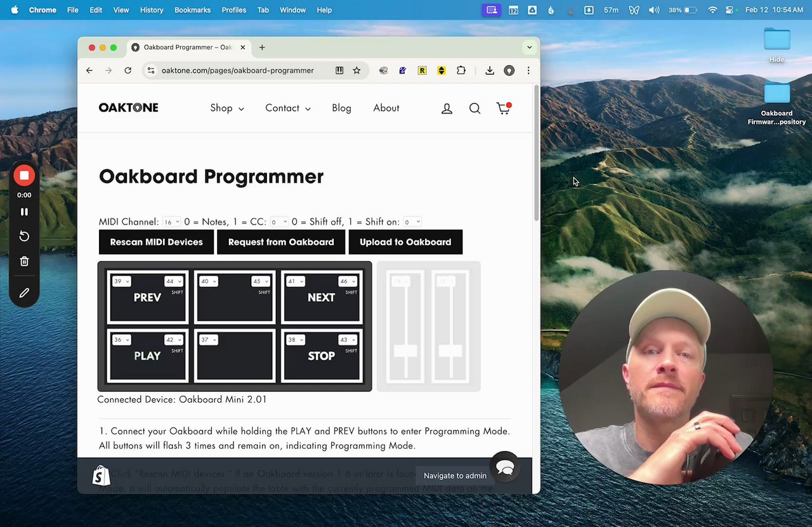812x527 pixels.
Task: Open the Notes/CC mode dropdown
Action: coord(279,222)
